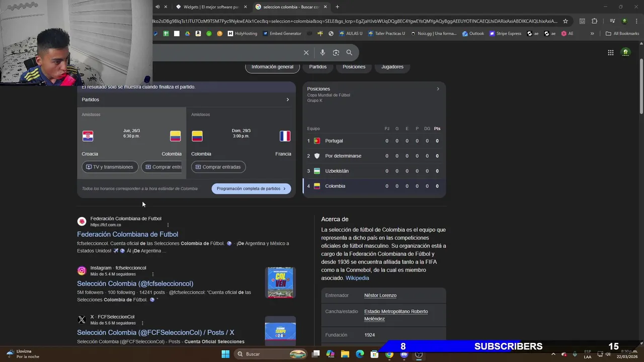Open Discord from the taskbar

pyautogui.click(x=404, y=354)
